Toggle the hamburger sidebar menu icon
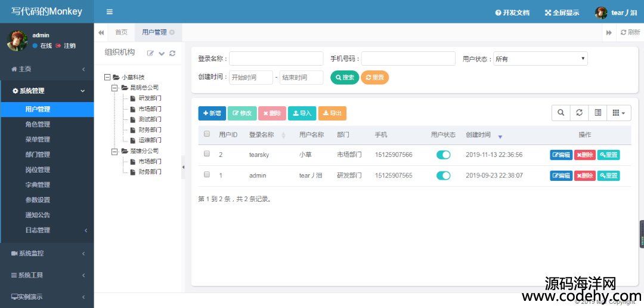 click(110, 12)
